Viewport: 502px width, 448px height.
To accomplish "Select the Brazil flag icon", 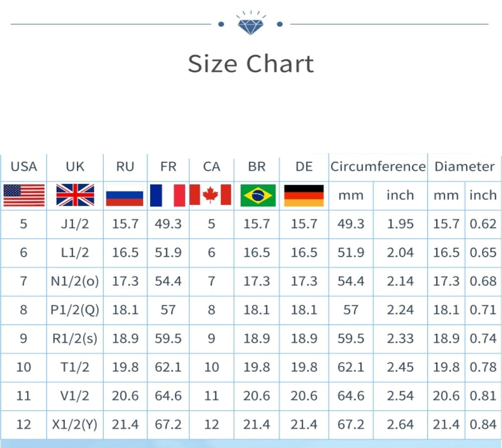I will [x=258, y=195].
